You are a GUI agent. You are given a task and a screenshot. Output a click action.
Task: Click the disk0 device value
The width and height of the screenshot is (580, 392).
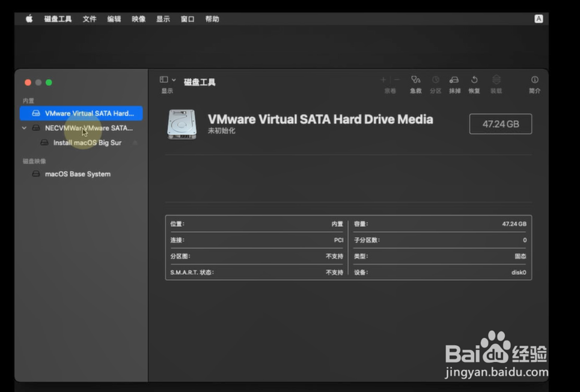519,273
